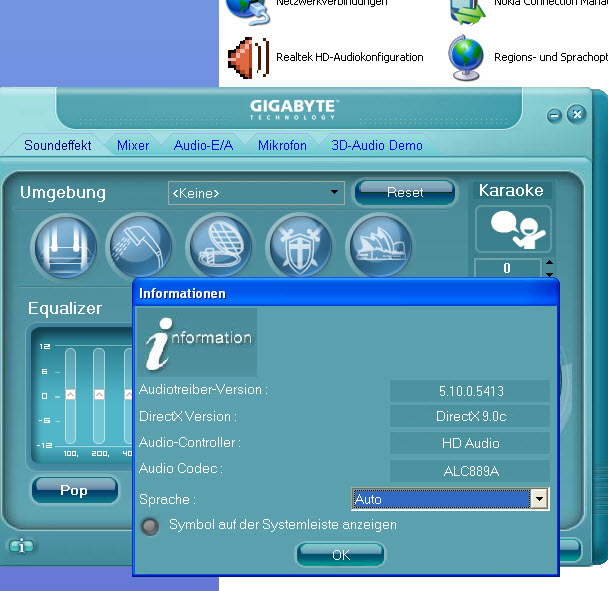Click the Informationen dialog title bar
This screenshot has height=591, width=608.
[345, 293]
